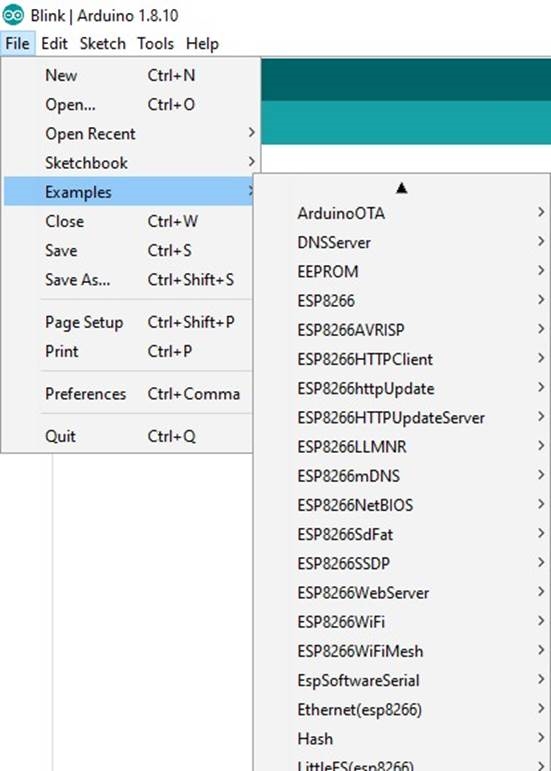The image size is (551, 771).
Task: Choose Save As... in File menu
Action: (x=131, y=280)
